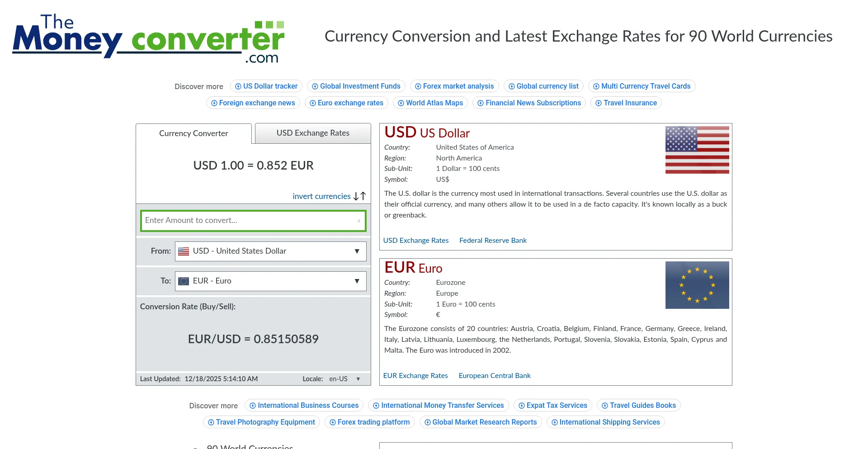This screenshot has width=868, height=449.
Task: Clear the amount field using the x icon
Action: click(x=359, y=221)
